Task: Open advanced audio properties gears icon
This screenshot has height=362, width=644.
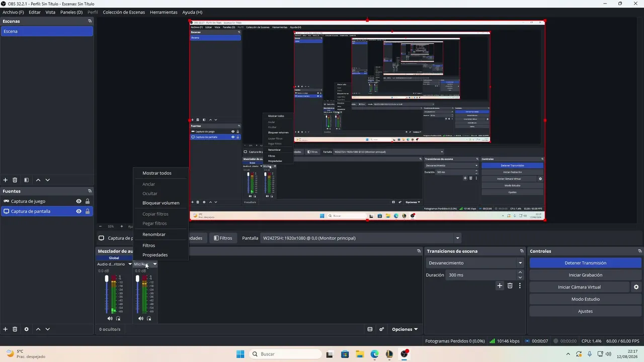Action: coord(382,329)
